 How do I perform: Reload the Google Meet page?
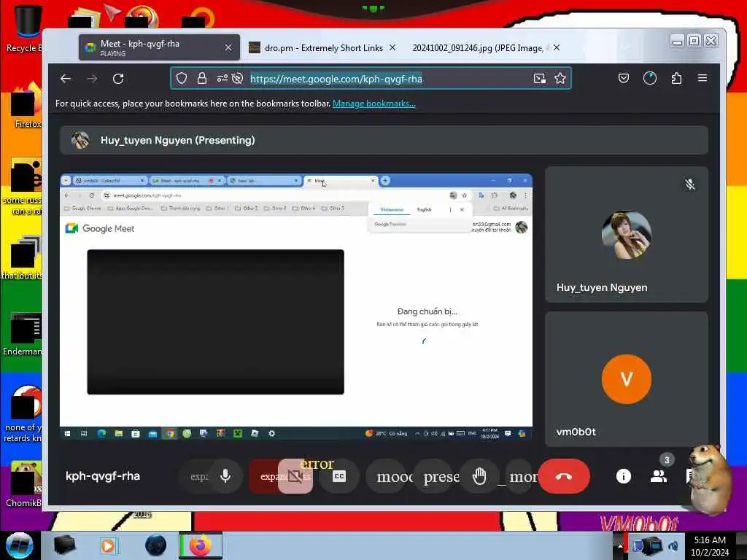pyautogui.click(x=118, y=79)
